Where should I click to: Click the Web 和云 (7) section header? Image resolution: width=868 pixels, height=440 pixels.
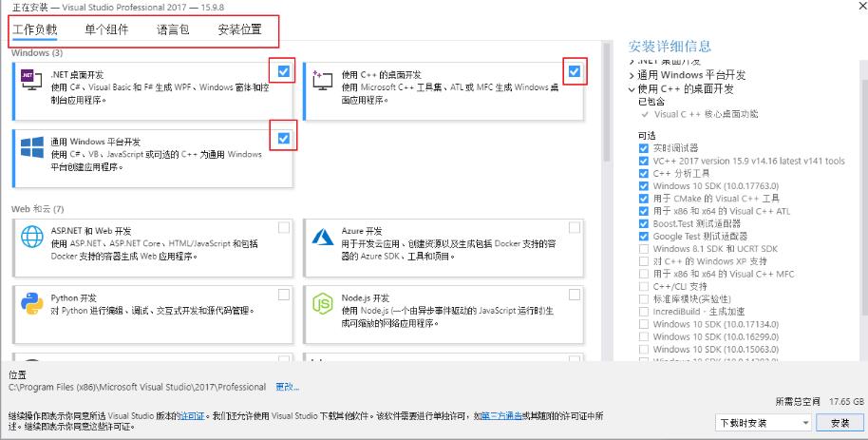pos(38,209)
